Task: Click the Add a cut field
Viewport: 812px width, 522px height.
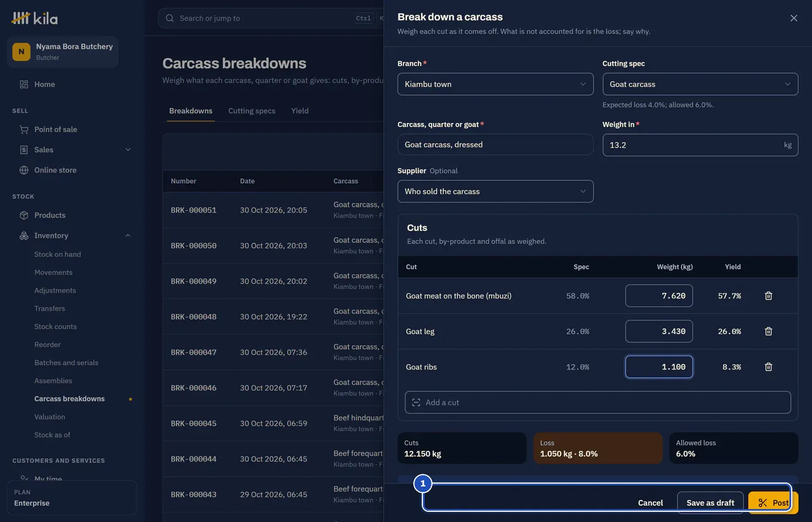Action: pyautogui.click(x=598, y=402)
